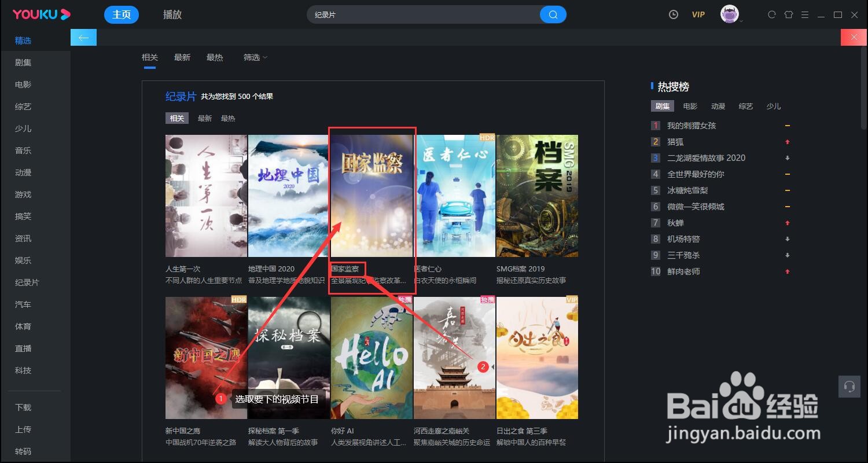Switch sorting to 最新
This screenshot has width=868, height=463.
tap(182, 57)
